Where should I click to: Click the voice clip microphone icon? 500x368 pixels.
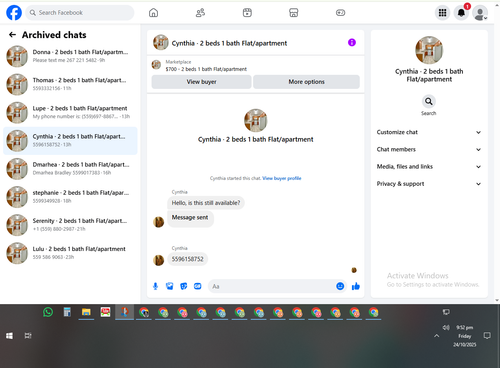(x=155, y=286)
